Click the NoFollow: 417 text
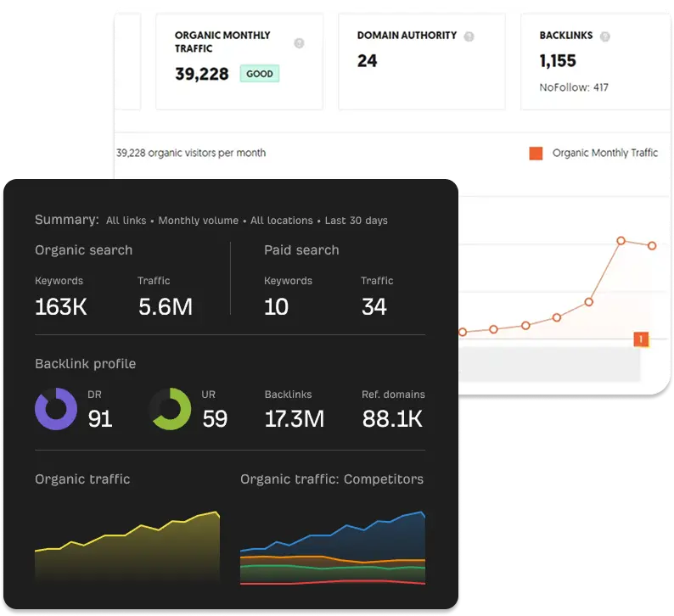The width and height of the screenshot is (674, 616). [x=574, y=87]
